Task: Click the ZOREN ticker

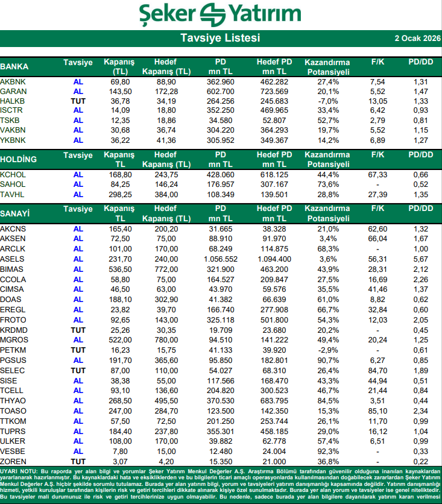Action: [x=13, y=461]
